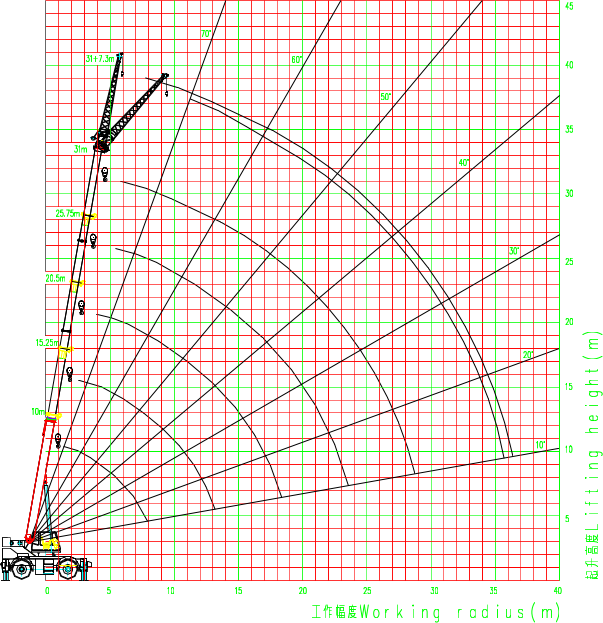Select the 40° angle label
The image size is (603, 623).
[x=464, y=163]
